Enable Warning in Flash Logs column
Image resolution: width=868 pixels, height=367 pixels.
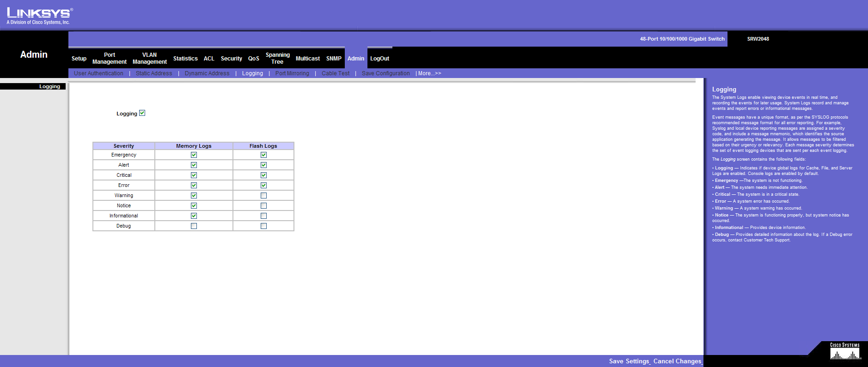[x=263, y=196]
